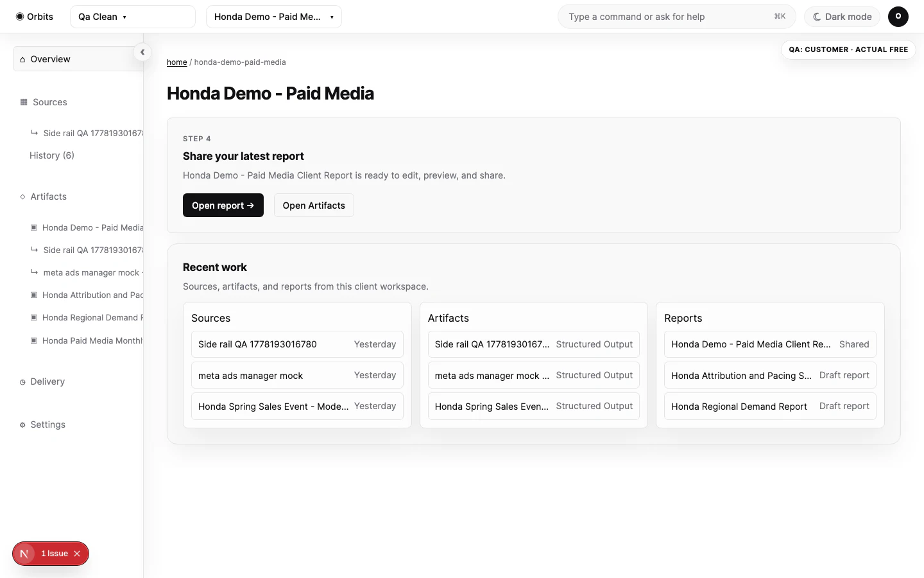Click the moon icon beside Dark mode

(x=817, y=17)
